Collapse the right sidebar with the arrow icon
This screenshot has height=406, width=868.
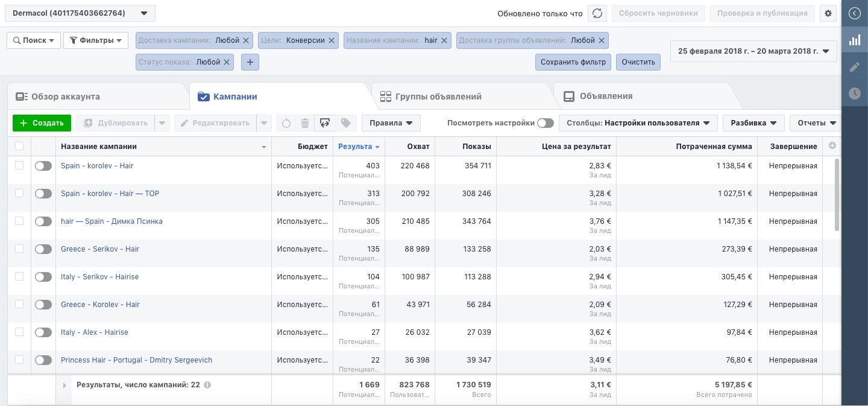click(x=855, y=13)
